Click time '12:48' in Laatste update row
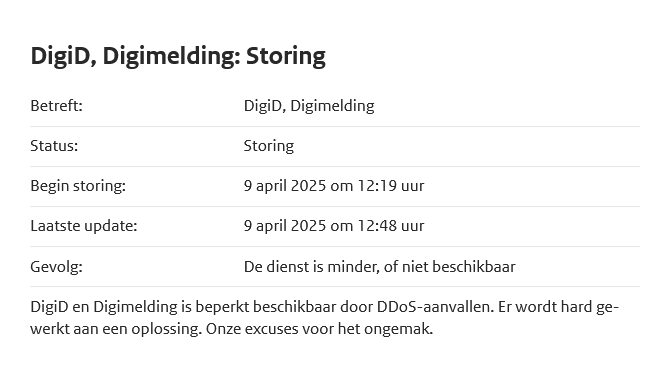This screenshot has width=670, height=380. click(x=374, y=226)
